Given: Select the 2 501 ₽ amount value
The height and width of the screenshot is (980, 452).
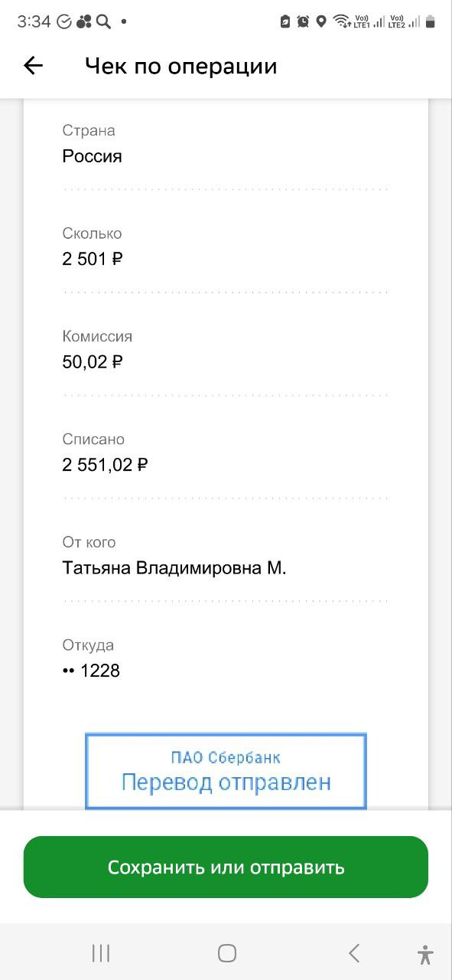Looking at the screenshot, I should pyautogui.click(x=93, y=259).
